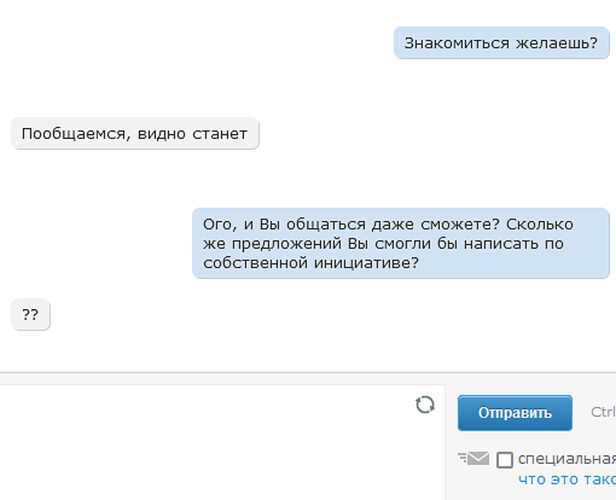This screenshot has width=616, height=500.
Task: Click the "специальная" checkbox label text
Action: click(566, 459)
